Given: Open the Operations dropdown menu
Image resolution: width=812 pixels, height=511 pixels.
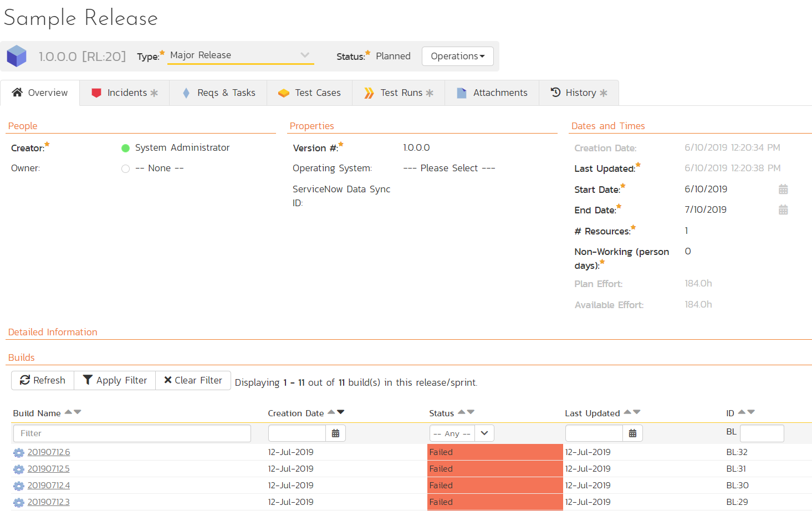Looking at the screenshot, I should (457, 56).
